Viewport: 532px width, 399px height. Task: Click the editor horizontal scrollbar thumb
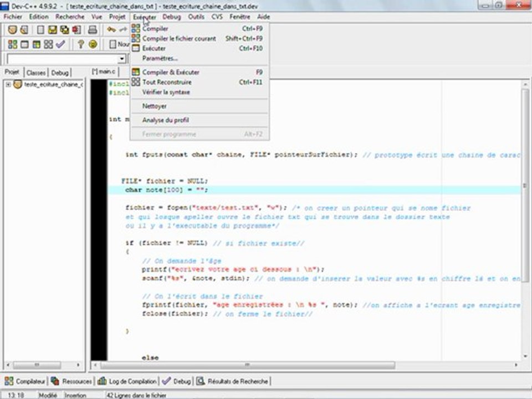click(247, 365)
